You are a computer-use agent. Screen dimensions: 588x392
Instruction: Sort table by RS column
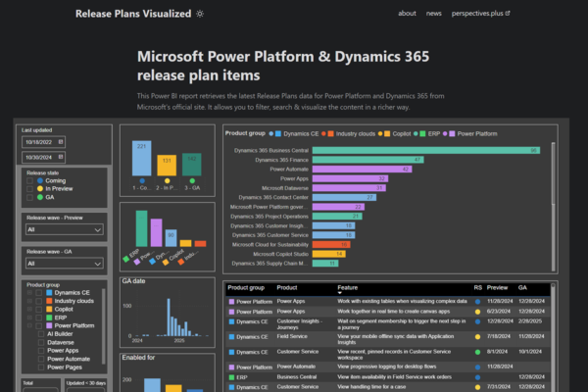tap(477, 288)
